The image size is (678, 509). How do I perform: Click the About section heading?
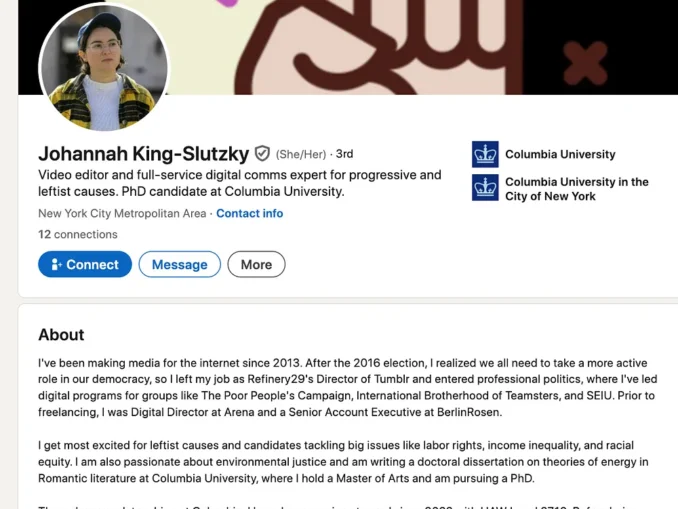61,335
